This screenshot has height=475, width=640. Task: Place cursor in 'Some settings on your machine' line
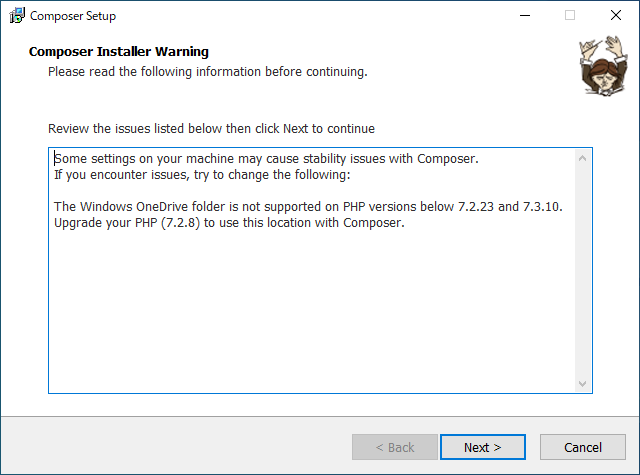pos(267,159)
